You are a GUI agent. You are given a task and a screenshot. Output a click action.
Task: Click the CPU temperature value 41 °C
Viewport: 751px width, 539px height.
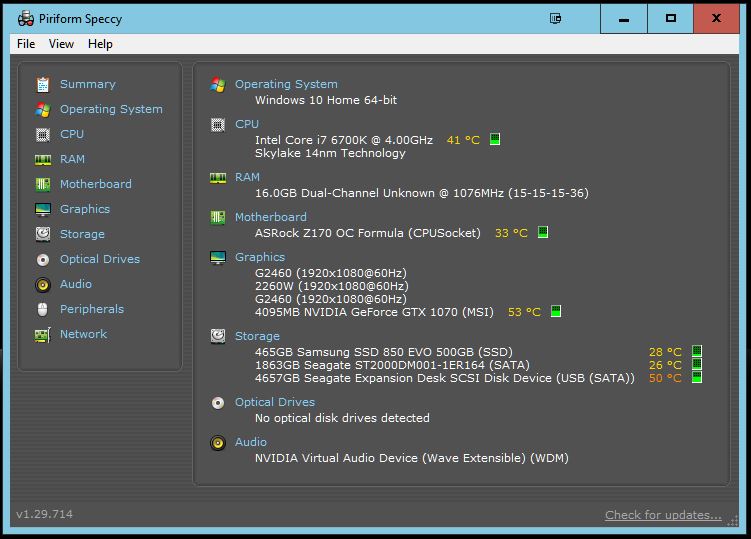pos(463,140)
